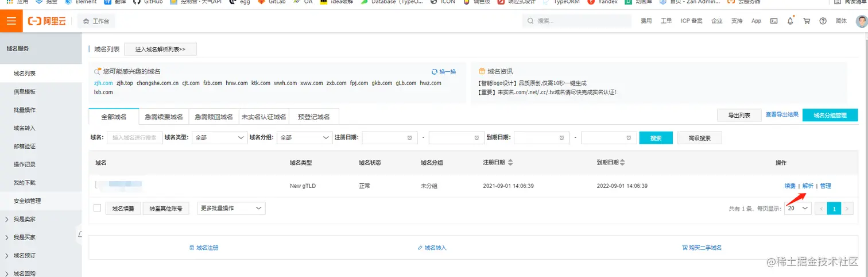Viewport: 868px width, 277px height.
Task: Open the shopping cart icon
Action: click(807, 21)
